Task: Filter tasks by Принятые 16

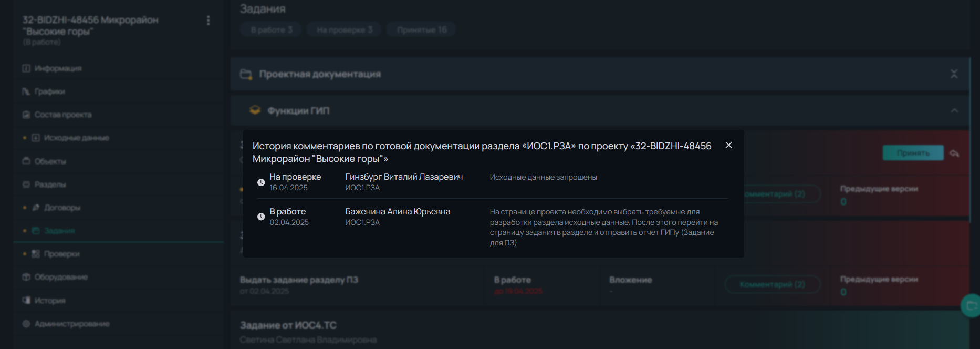Action: pyautogui.click(x=421, y=30)
